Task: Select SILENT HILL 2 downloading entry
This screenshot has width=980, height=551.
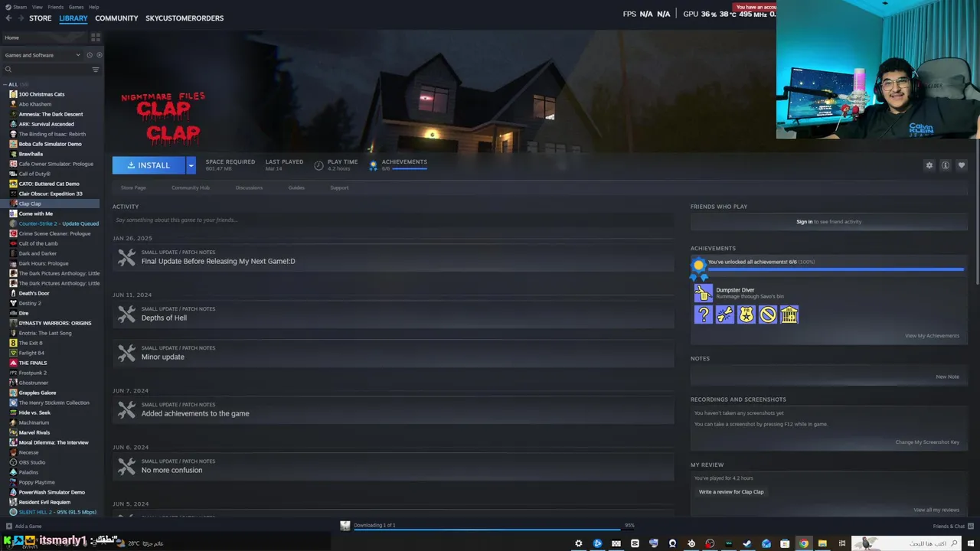Action: click(57, 512)
